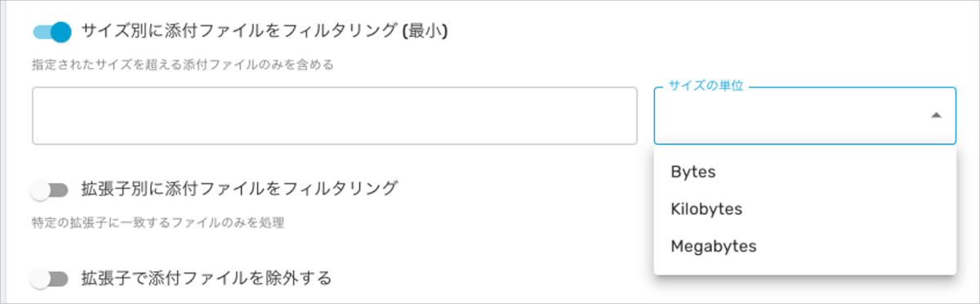Viewport: 980px width, 304px height.
Task: Click the 拡張子で添付ファイルを除外する label text
Action: [x=207, y=278]
